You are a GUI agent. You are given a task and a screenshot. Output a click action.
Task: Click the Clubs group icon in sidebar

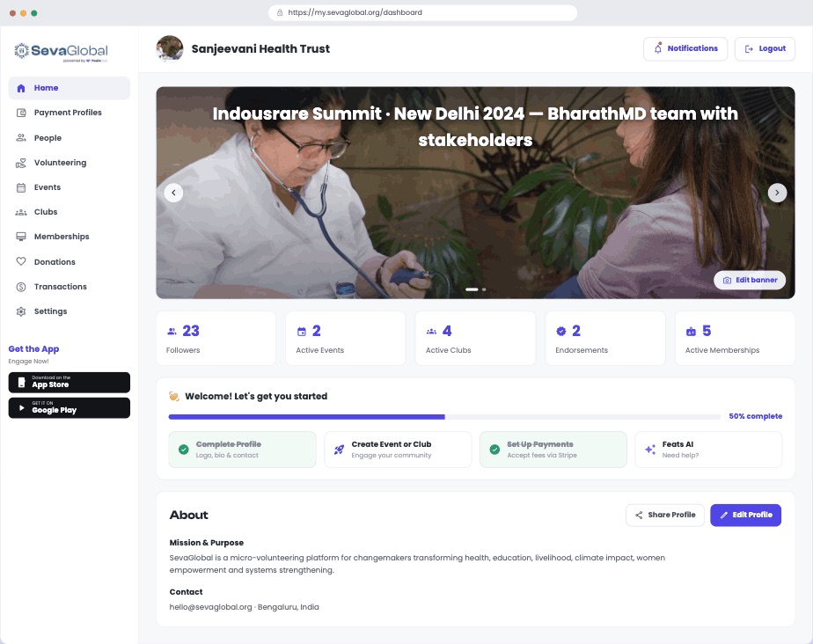[21, 212]
